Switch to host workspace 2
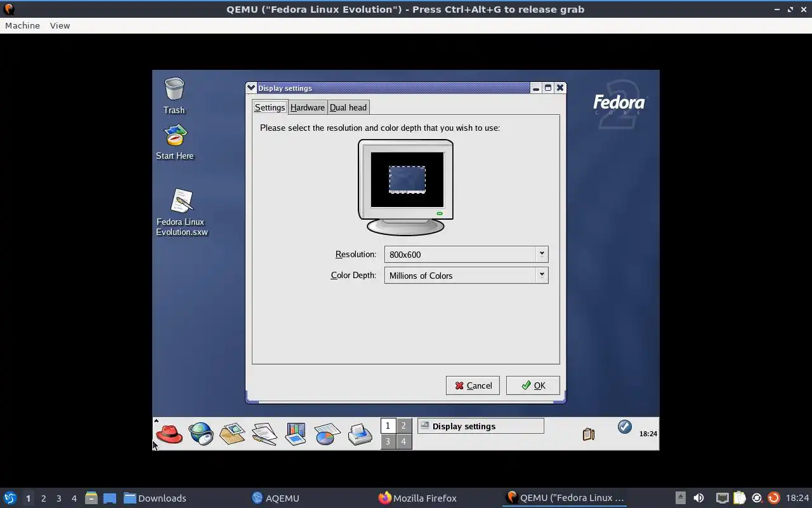The image size is (812, 508). tap(43, 498)
